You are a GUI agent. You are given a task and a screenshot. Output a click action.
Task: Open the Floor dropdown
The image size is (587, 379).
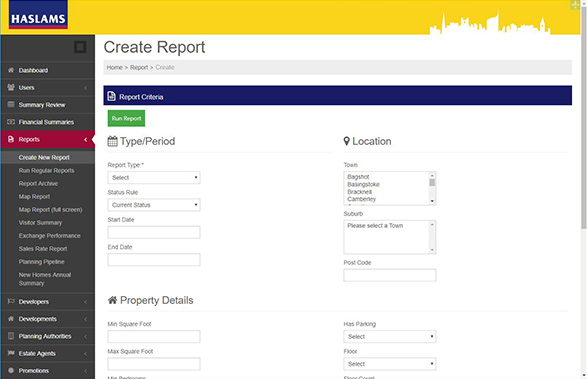[x=390, y=364]
